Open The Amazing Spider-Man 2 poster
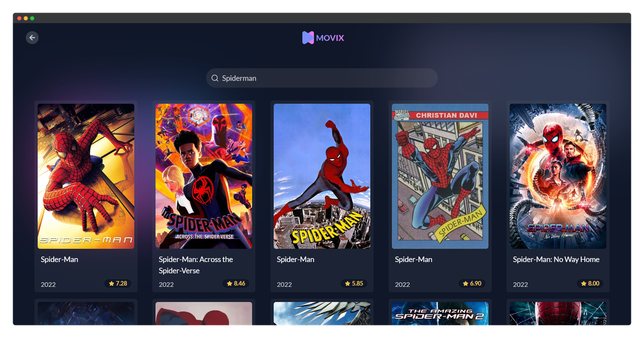Screen dimensions: 644x338 (x=440, y=313)
